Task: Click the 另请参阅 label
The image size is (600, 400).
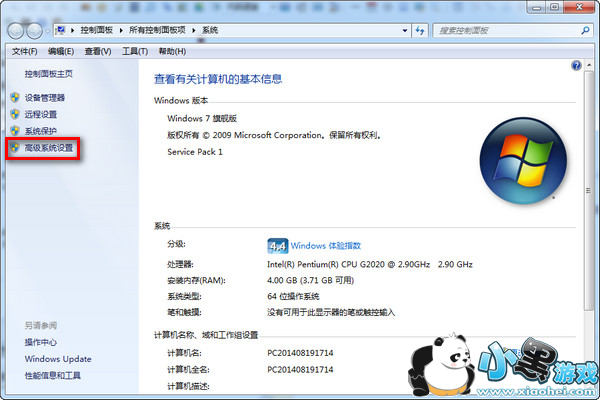Action: pyautogui.click(x=41, y=326)
